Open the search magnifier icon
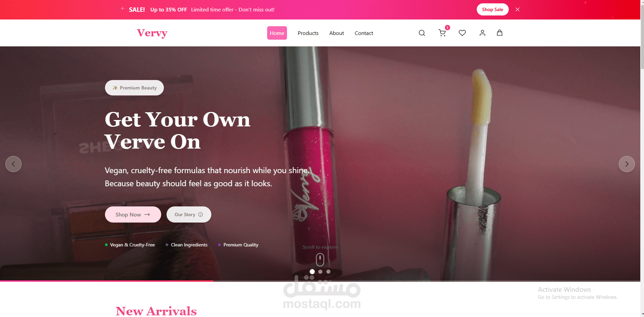Image resolution: width=644 pixels, height=317 pixels. coord(422,33)
